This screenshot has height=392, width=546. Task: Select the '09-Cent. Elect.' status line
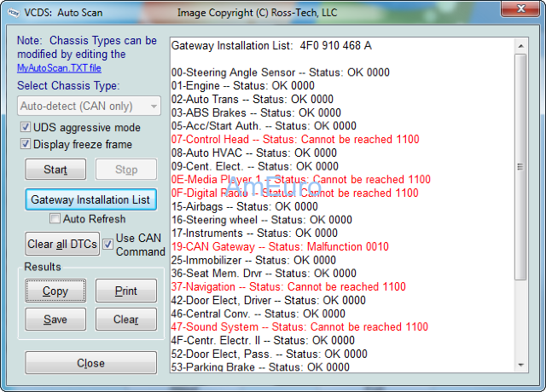tap(254, 166)
